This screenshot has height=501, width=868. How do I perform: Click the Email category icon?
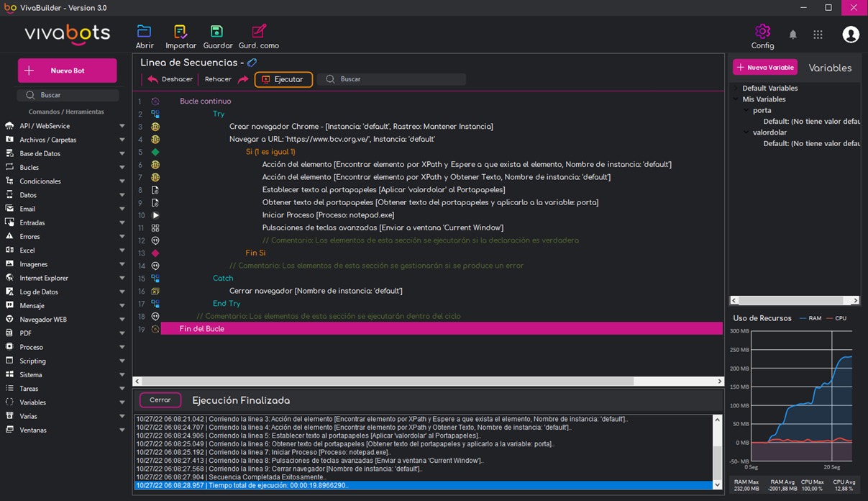(9, 209)
